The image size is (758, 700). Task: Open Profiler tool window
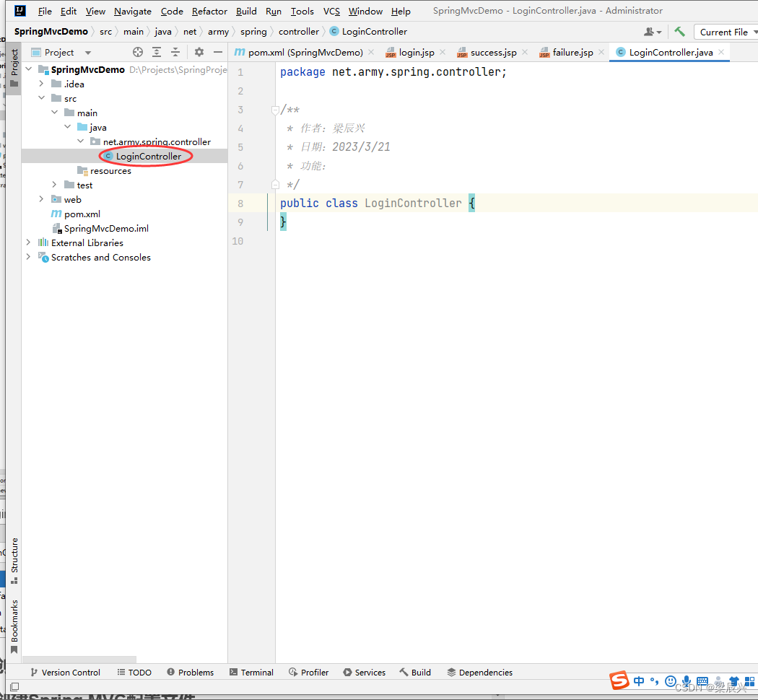(x=308, y=672)
